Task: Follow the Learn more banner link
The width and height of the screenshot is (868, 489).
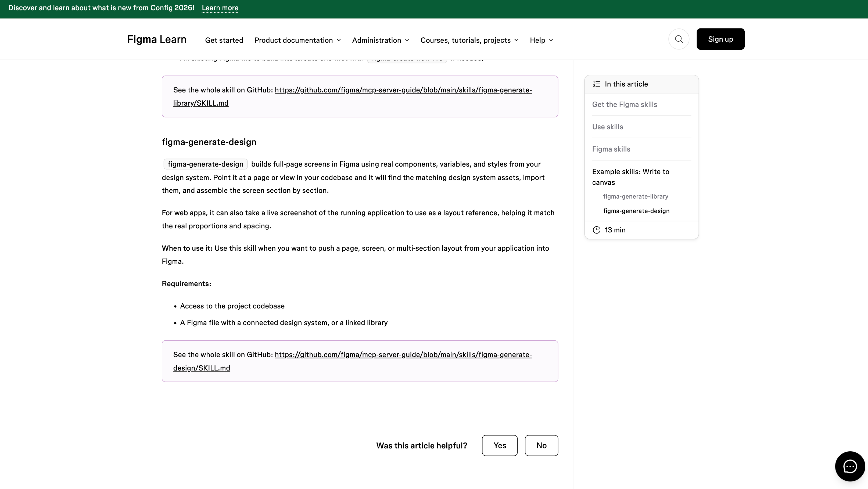Action: pos(220,8)
